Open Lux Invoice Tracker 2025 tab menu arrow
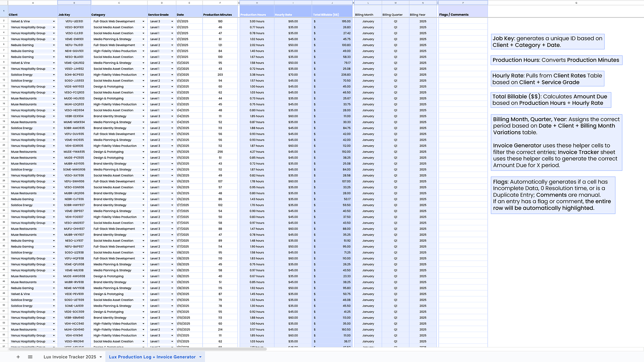 point(101,357)
